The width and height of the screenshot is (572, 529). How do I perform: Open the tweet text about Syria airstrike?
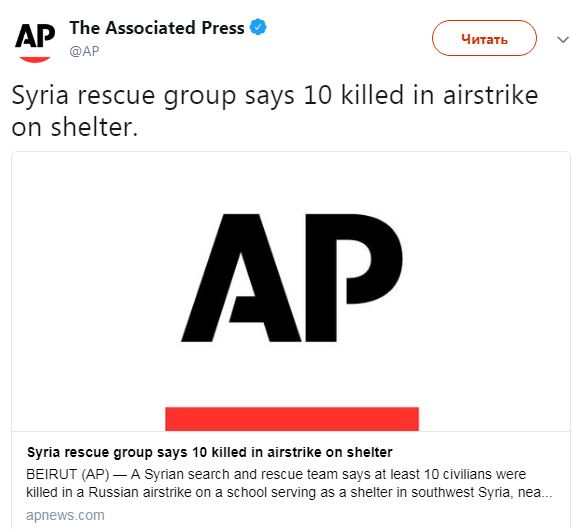pyautogui.click(x=275, y=111)
